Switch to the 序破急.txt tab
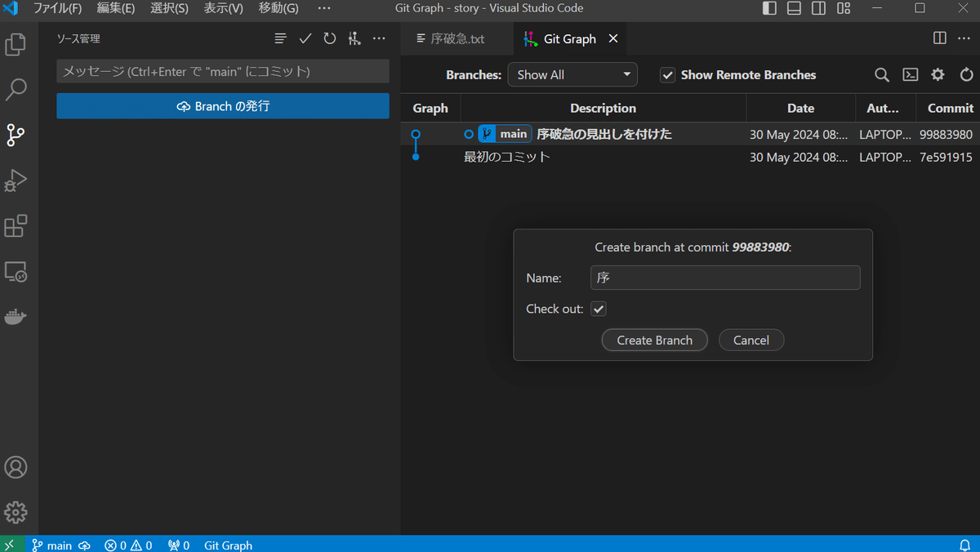The image size is (980, 552). [457, 38]
